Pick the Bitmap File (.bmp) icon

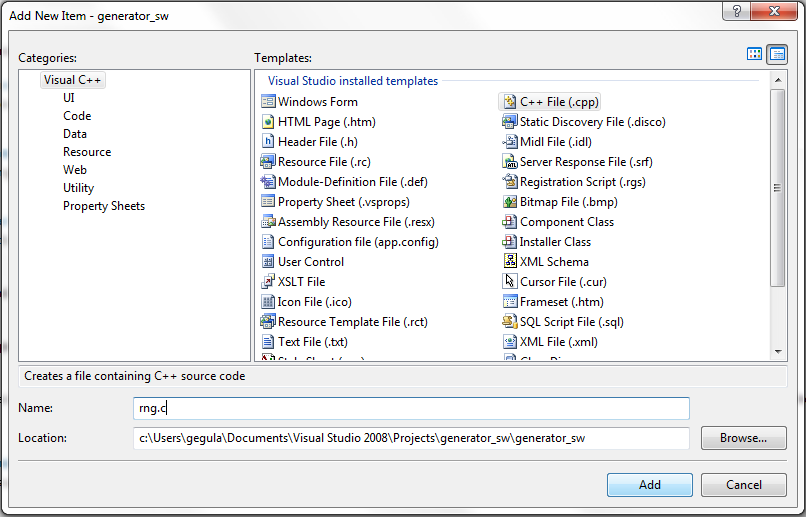coord(509,202)
